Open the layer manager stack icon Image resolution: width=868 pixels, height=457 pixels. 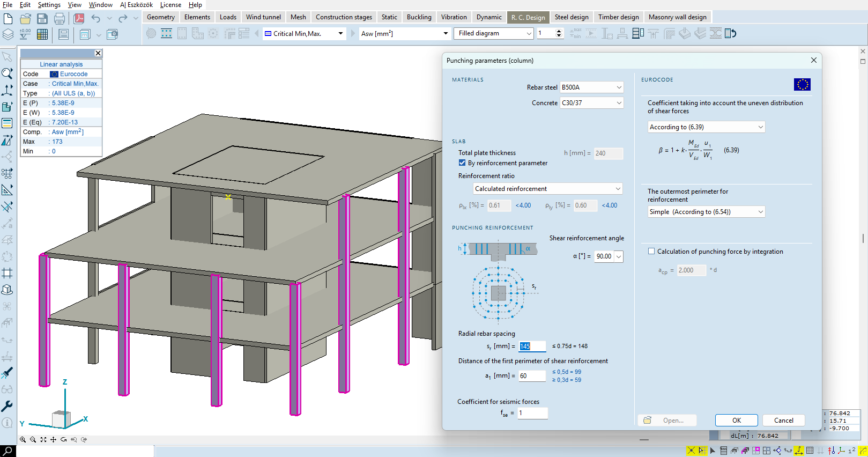[8, 34]
